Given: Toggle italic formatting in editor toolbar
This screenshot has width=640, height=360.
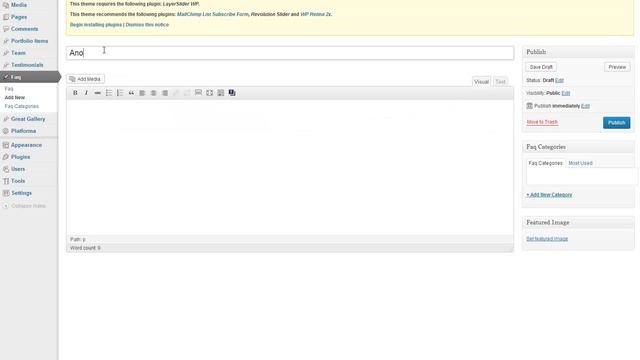Looking at the screenshot, I should pos(86,93).
